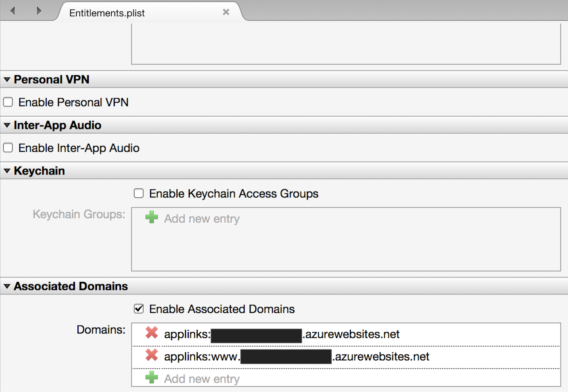Navigate forward with the right arrow
This screenshot has width=568, height=392.
point(39,11)
